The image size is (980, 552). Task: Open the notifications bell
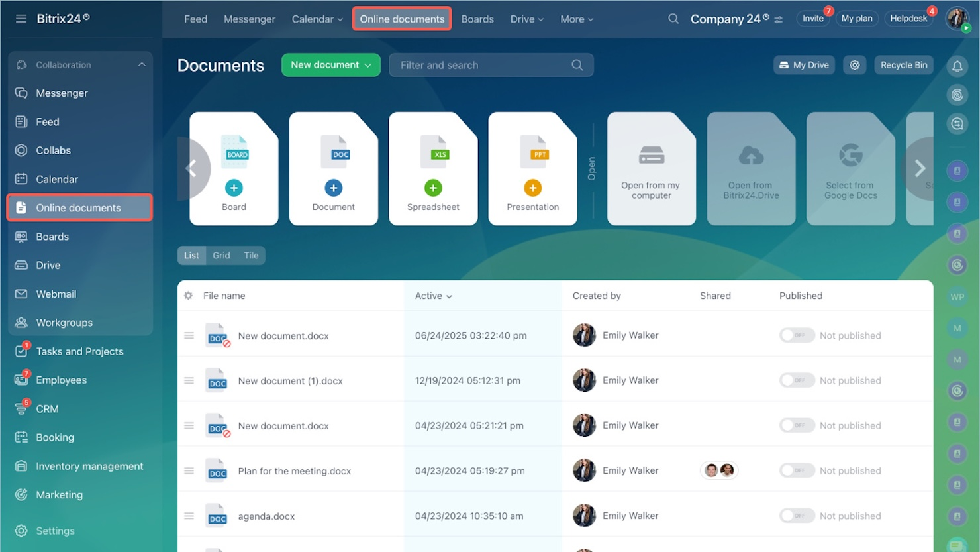(957, 65)
